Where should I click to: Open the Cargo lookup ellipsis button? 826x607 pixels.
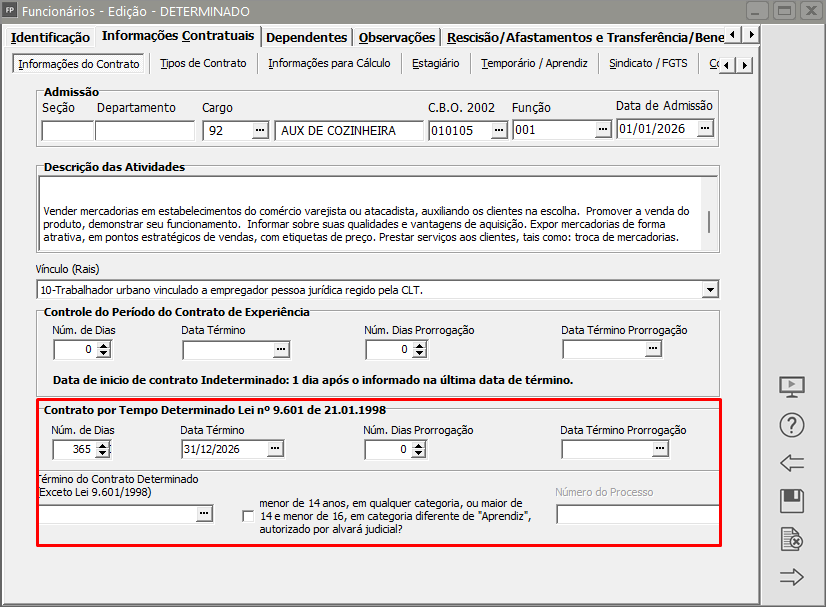tap(261, 130)
